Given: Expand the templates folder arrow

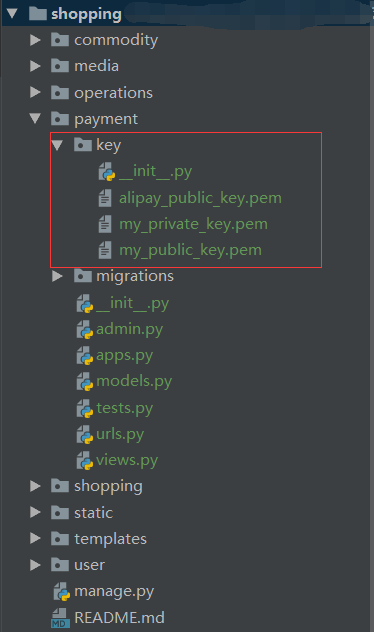Looking at the screenshot, I should coord(35,538).
